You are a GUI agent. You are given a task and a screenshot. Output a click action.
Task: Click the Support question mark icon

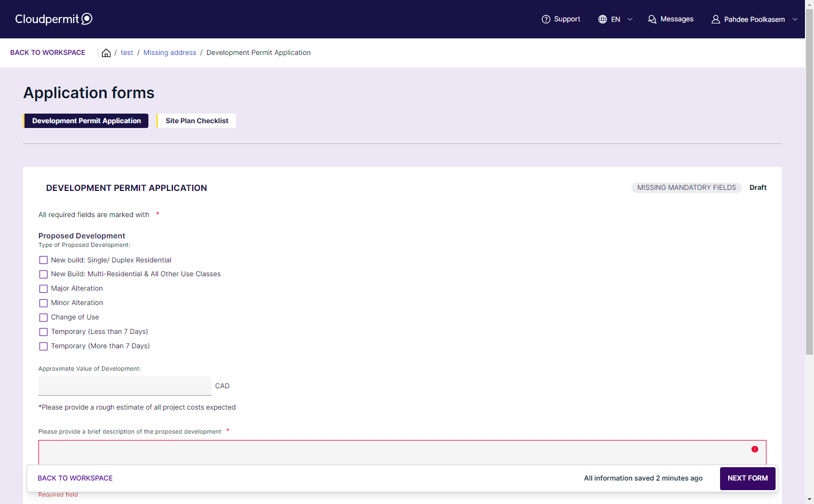[546, 19]
